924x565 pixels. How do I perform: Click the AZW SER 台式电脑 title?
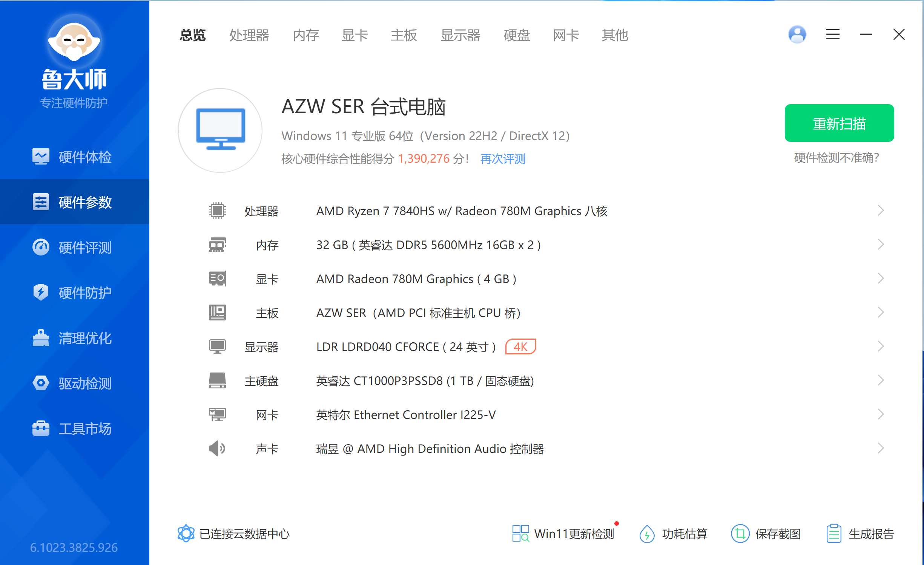364,106
